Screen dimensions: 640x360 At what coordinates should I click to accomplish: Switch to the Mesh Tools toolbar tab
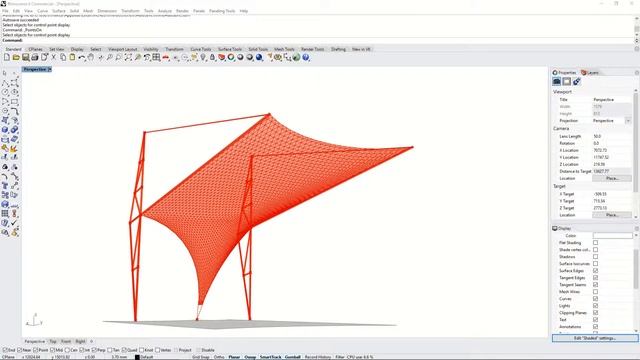pos(284,49)
